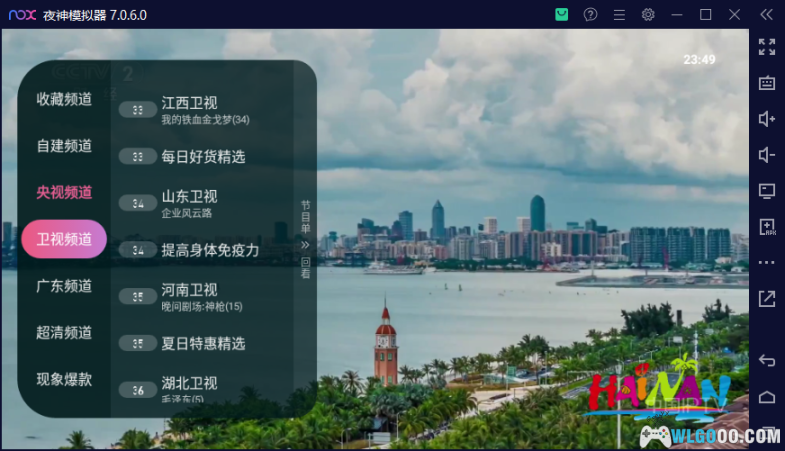
Task: Click number badge 35 beside 河南卫视
Action: pyautogui.click(x=138, y=297)
